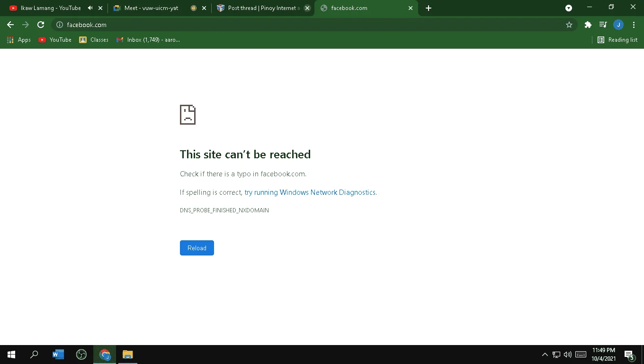View site information icon in address bar

(60, 25)
